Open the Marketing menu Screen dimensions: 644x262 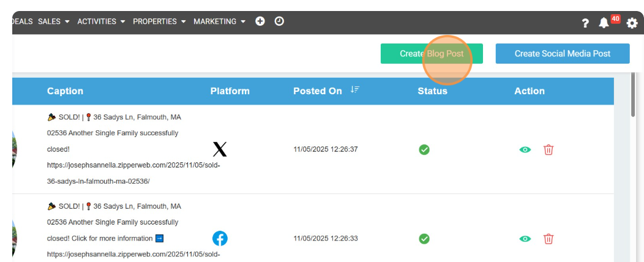pyautogui.click(x=219, y=21)
